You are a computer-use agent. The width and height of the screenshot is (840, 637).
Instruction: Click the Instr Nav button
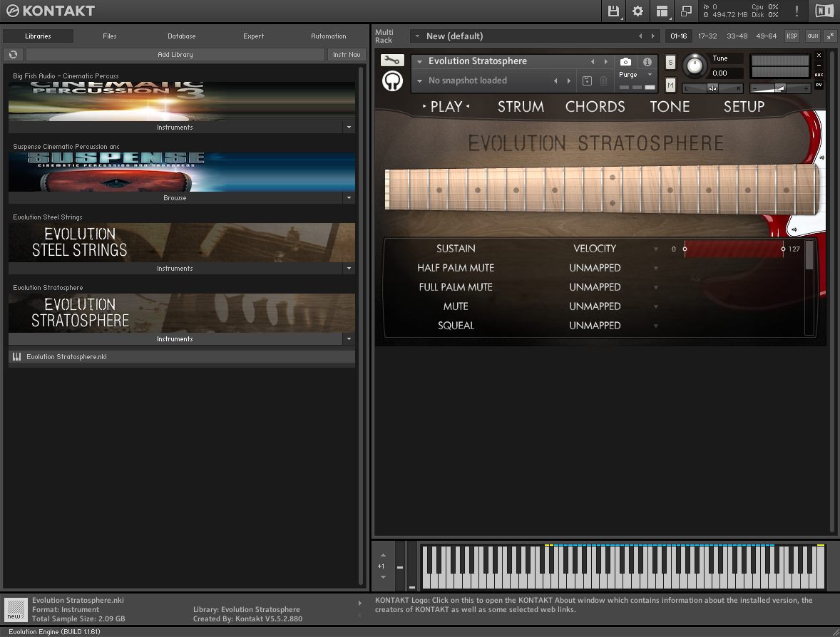pyautogui.click(x=347, y=55)
